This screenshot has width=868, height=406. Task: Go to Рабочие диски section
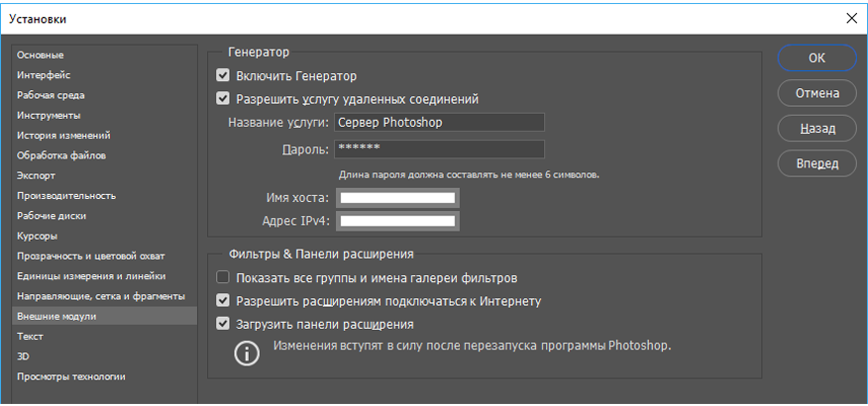[x=52, y=215]
